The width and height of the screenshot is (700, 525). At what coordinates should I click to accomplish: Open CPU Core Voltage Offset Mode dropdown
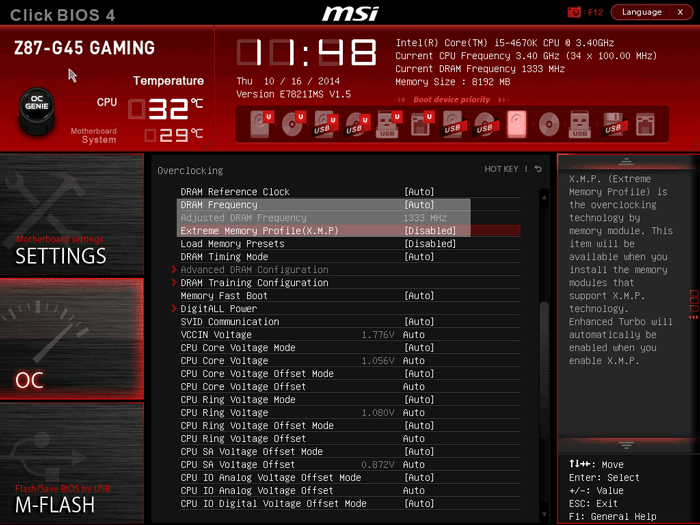(419, 373)
